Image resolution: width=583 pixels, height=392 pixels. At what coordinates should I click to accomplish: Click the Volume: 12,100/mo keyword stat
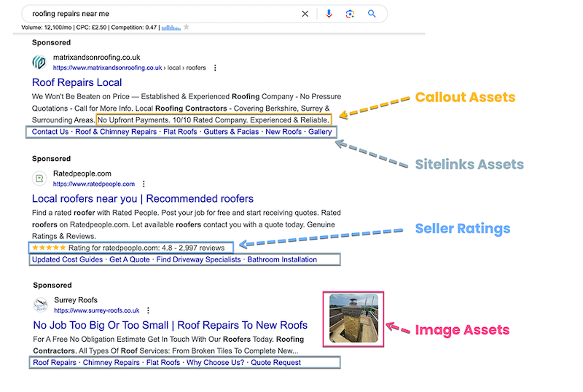click(x=47, y=28)
